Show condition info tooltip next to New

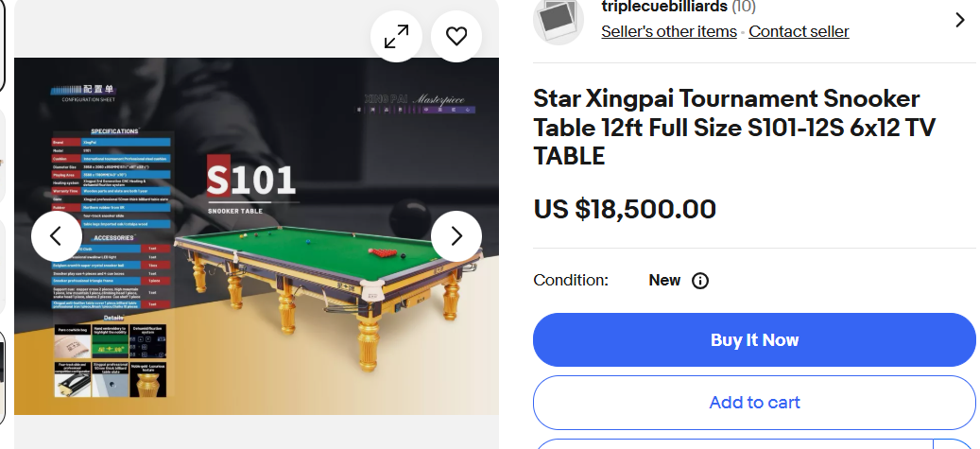coord(700,281)
